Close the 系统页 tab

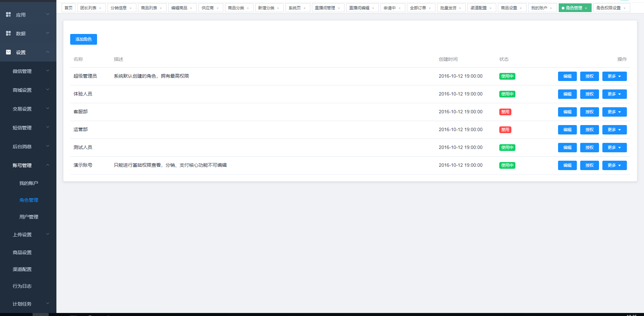tap(305, 8)
